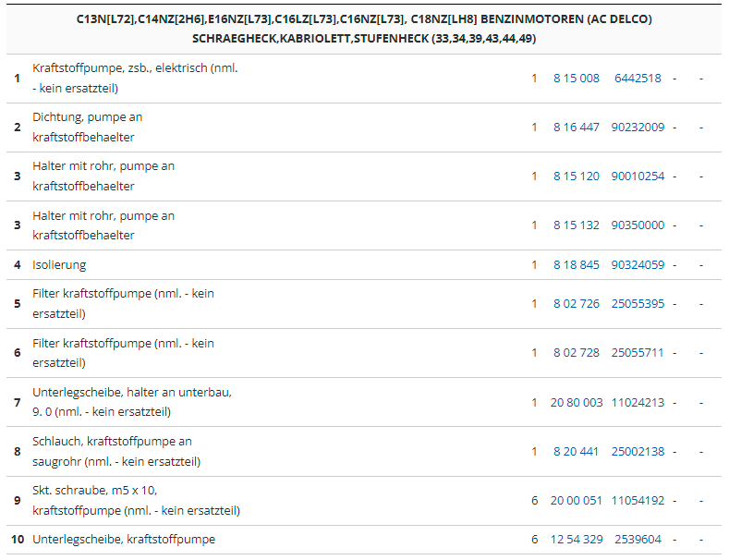This screenshot has height=560, width=729.
Task: Click catalog number 2539604
Action: [638, 540]
